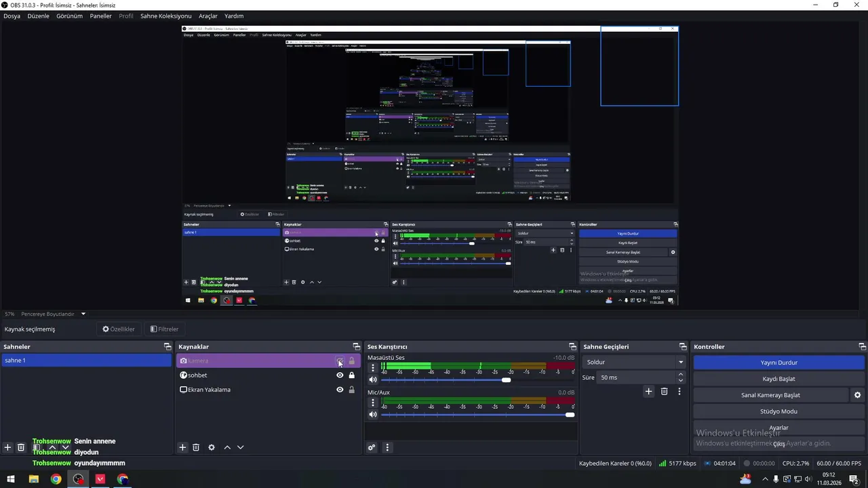Open Masaüstü Ses three-dot options
This screenshot has height=488, width=868.
pyautogui.click(x=372, y=368)
